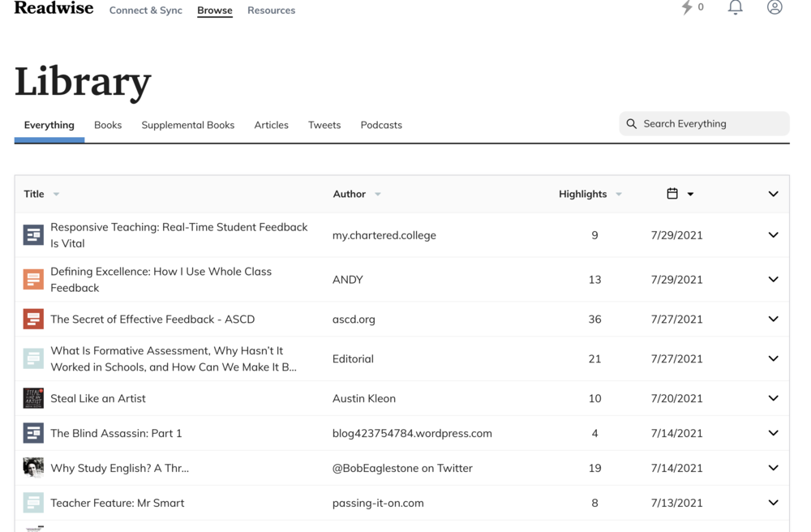
Task: Open Connect & Sync page
Action: tap(145, 11)
